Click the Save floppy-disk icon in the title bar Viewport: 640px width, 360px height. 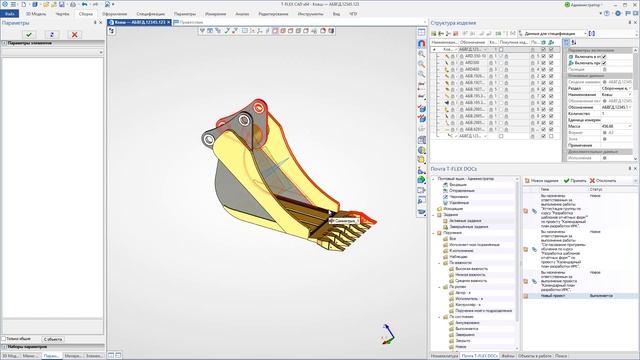click(x=62, y=4)
